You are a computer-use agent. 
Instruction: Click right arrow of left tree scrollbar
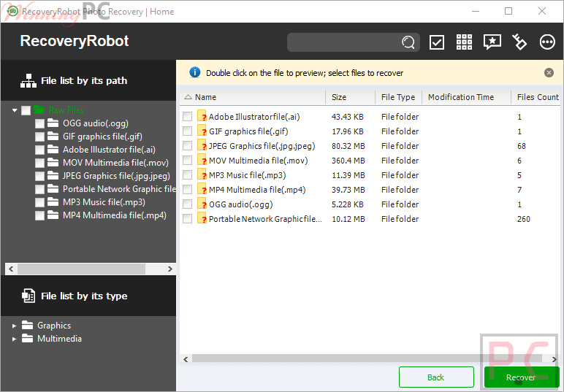169,269
